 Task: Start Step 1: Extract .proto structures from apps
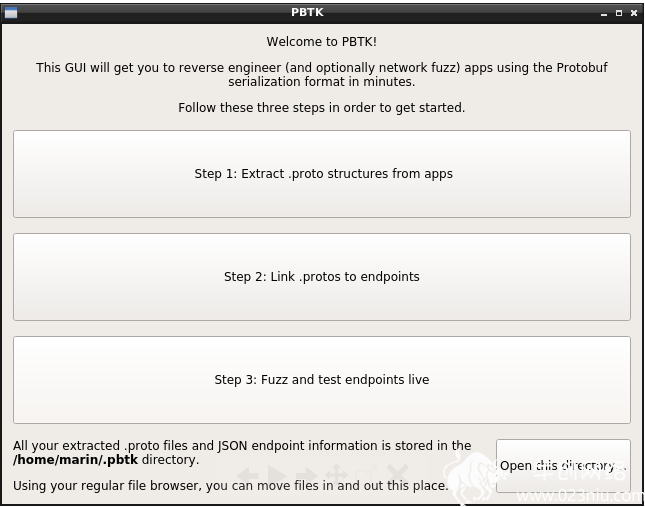click(x=322, y=174)
